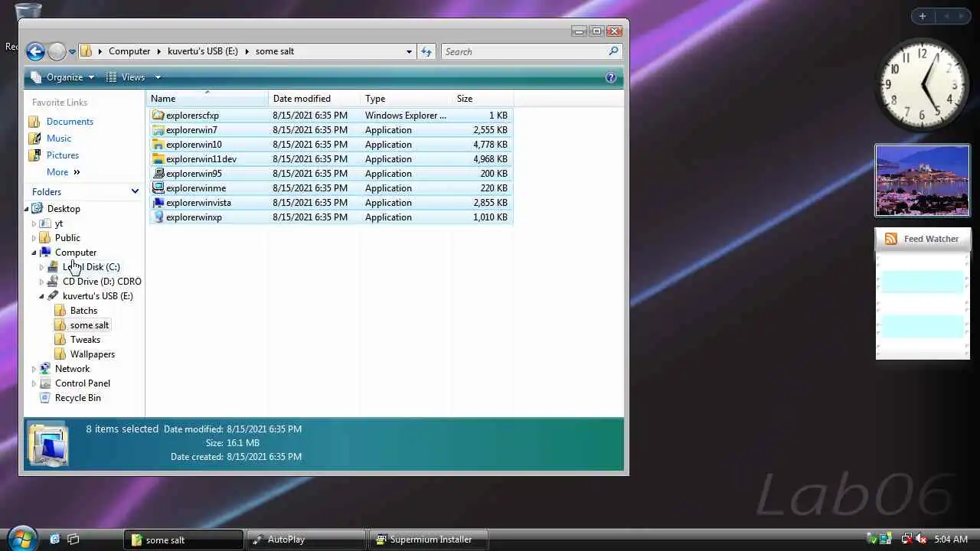Sort by Name column header

[x=207, y=99]
